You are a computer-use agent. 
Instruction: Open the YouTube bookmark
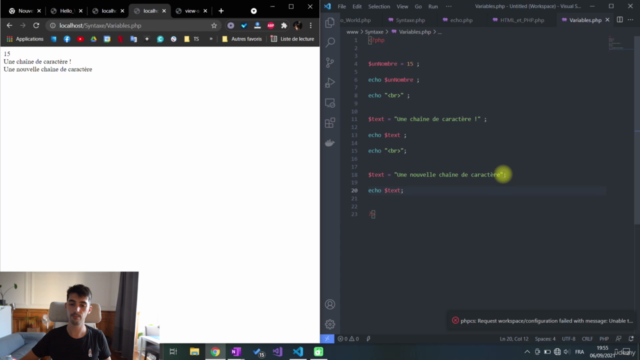(80, 39)
